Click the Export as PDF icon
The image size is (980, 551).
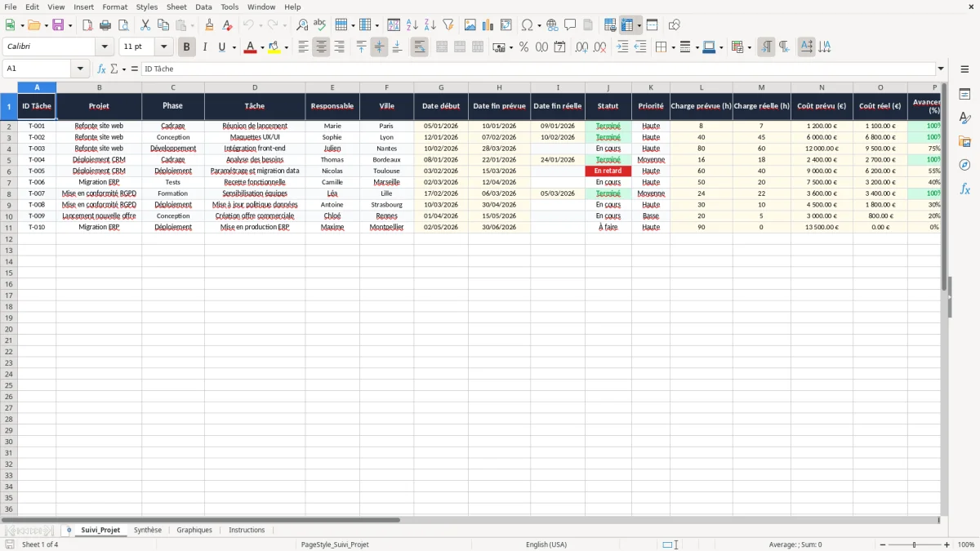click(87, 25)
